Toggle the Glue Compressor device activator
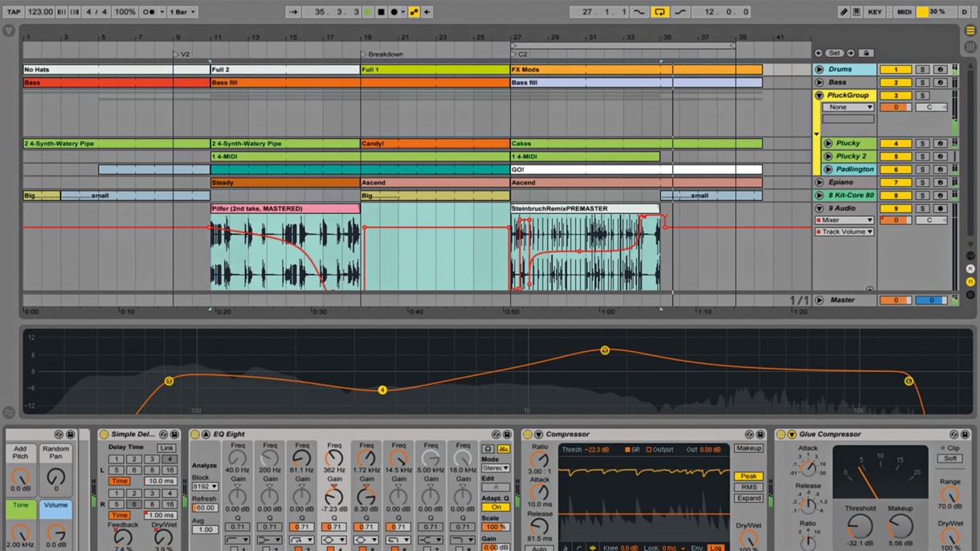This screenshot has width=980, height=551. click(x=782, y=435)
